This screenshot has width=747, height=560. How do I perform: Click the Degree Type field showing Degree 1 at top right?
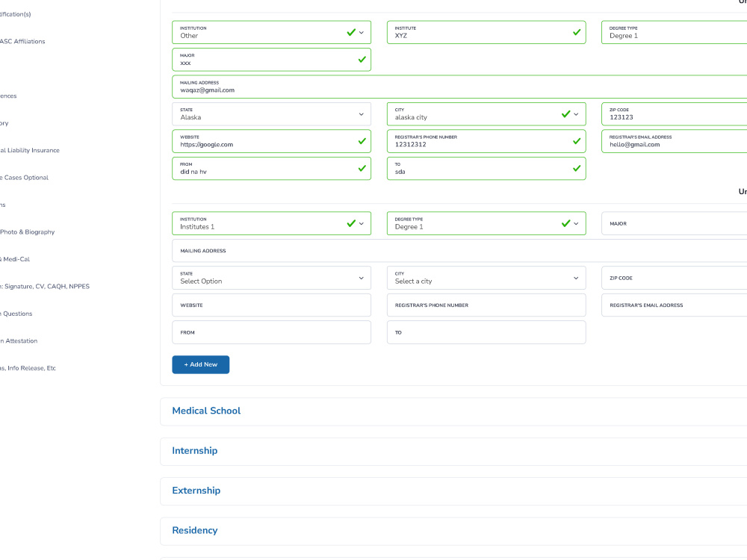coord(674,32)
